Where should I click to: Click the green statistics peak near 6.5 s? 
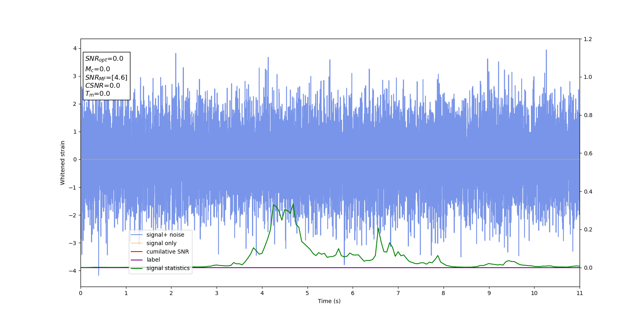pyautogui.click(x=378, y=228)
